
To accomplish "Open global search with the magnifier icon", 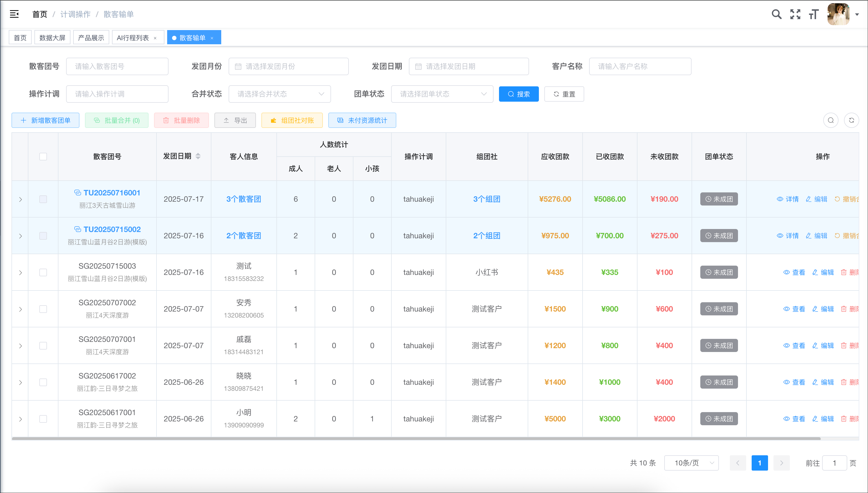I will [x=777, y=14].
